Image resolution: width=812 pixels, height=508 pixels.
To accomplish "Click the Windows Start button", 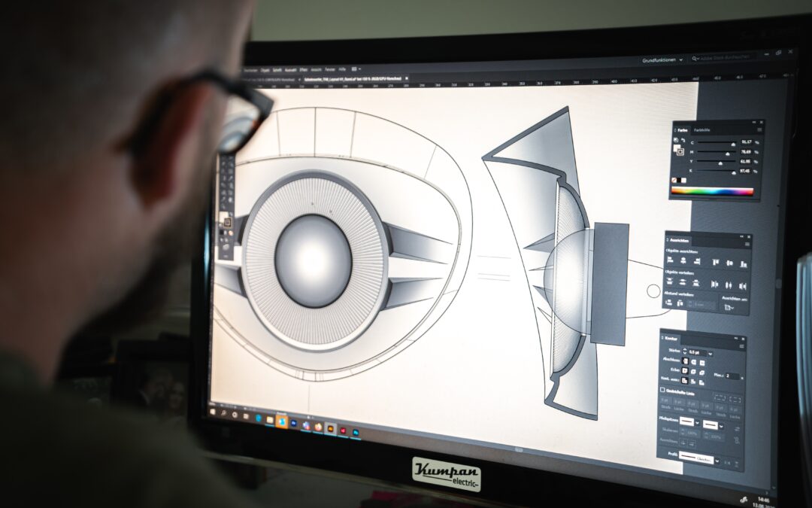I will (213, 412).
